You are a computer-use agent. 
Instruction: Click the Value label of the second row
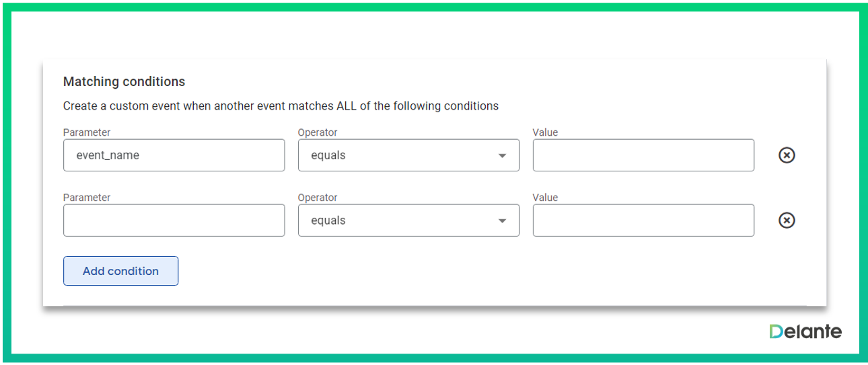point(545,198)
